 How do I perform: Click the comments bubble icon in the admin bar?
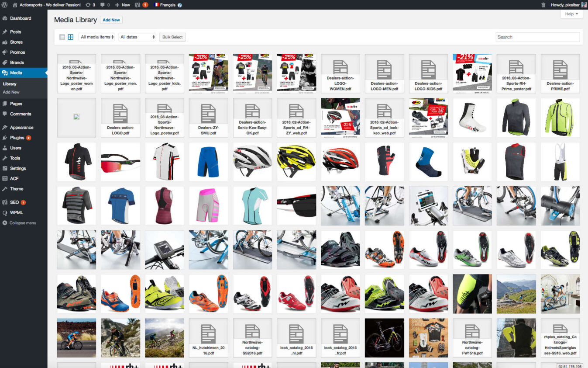coord(103,5)
